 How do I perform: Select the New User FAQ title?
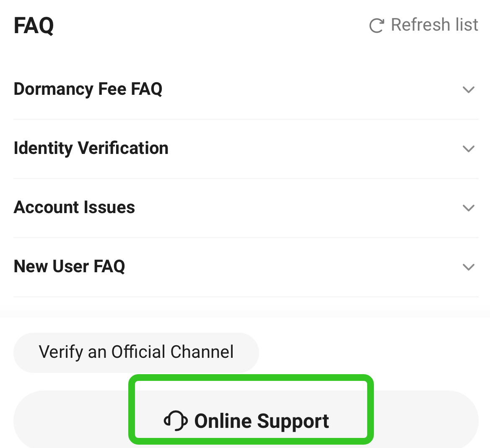pyautogui.click(x=69, y=267)
